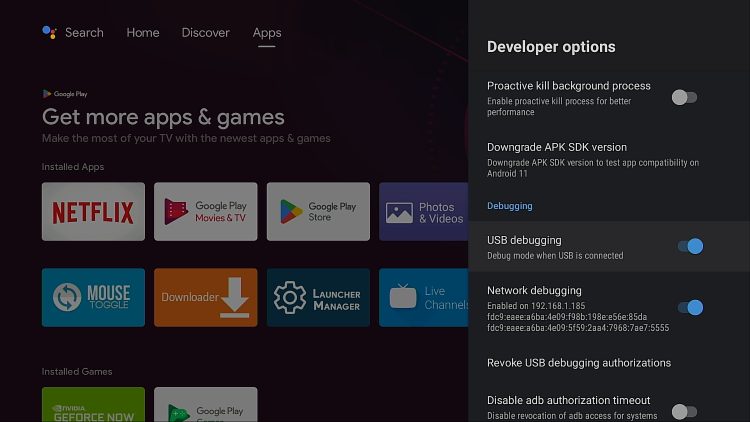Screen dimensions: 750x422
Task: Select the Installed Apps heading
Action: point(73,167)
